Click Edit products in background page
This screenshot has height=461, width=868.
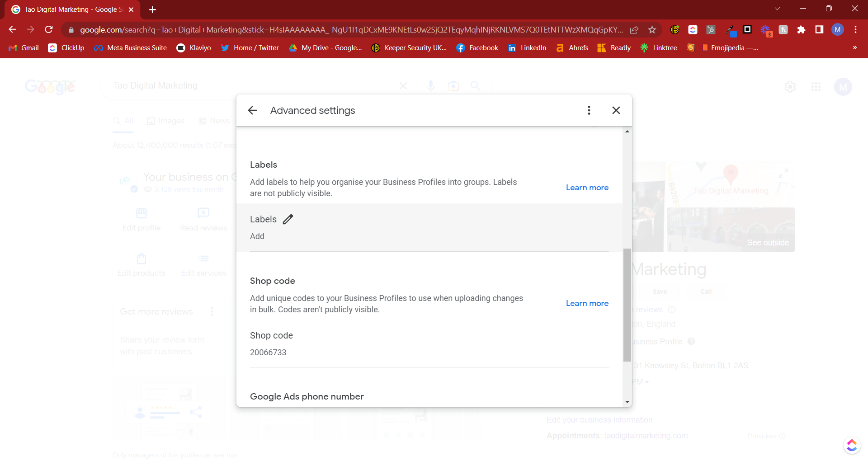point(142,265)
